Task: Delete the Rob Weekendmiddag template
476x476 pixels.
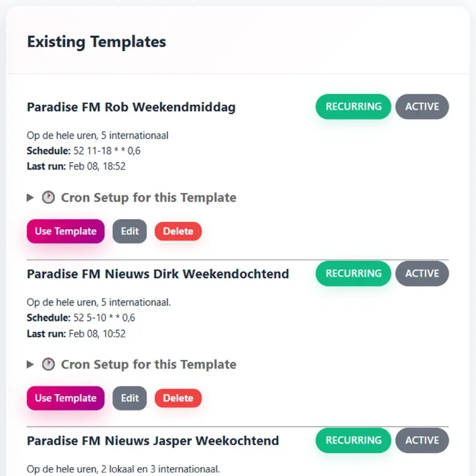Action: (178, 232)
